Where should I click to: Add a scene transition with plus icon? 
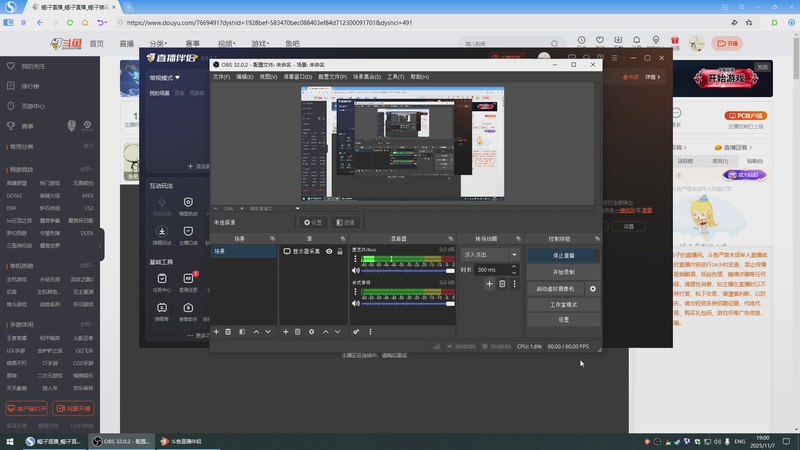pos(489,284)
